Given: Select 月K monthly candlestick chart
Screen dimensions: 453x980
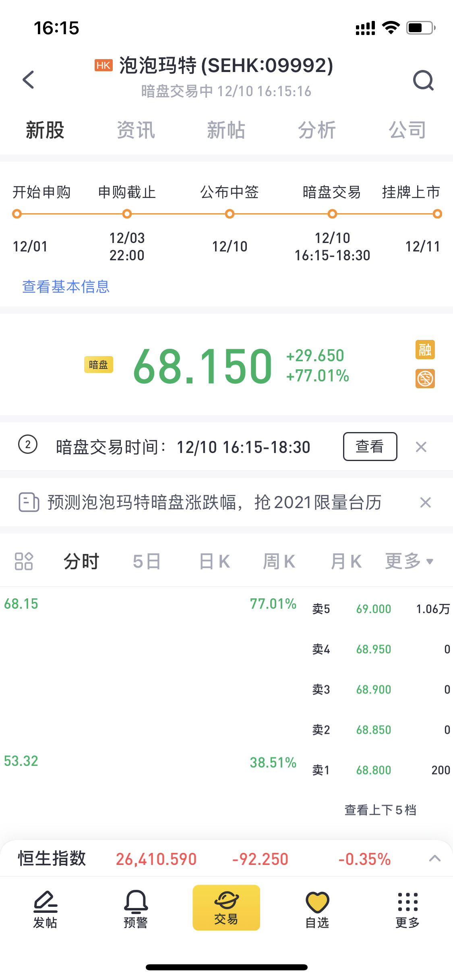Looking at the screenshot, I should pyautogui.click(x=346, y=561).
